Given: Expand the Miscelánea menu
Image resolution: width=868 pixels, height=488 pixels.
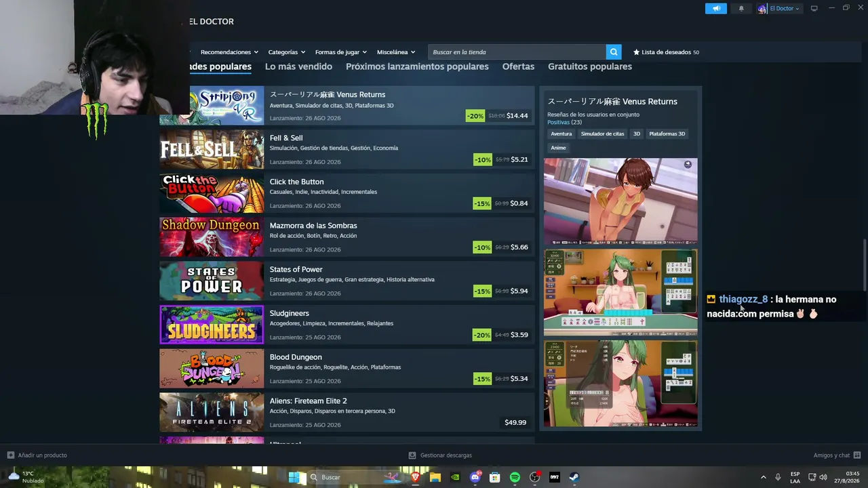Looking at the screenshot, I should [x=396, y=52].
